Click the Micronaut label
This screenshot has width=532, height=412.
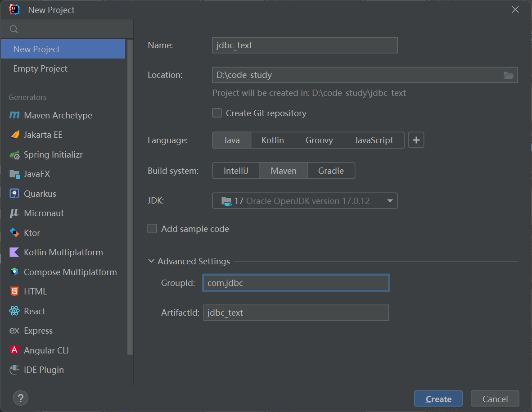point(44,213)
